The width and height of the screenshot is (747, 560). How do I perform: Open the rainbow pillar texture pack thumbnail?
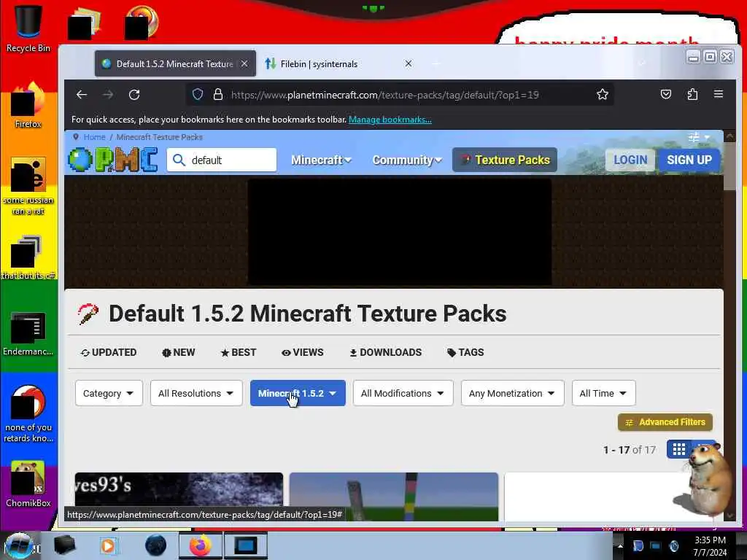pos(394,496)
